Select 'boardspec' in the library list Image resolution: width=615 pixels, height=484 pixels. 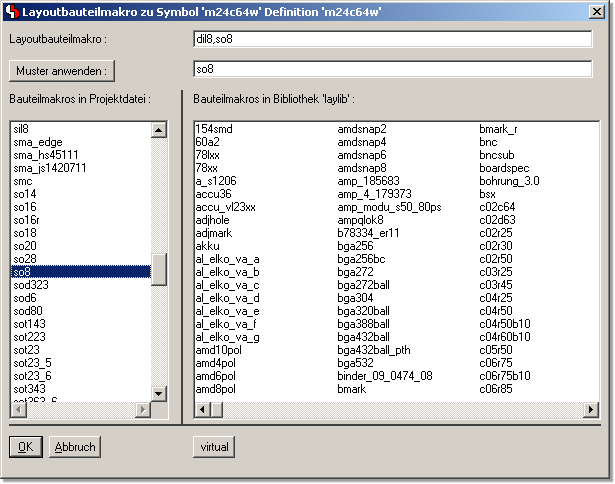[503, 168]
